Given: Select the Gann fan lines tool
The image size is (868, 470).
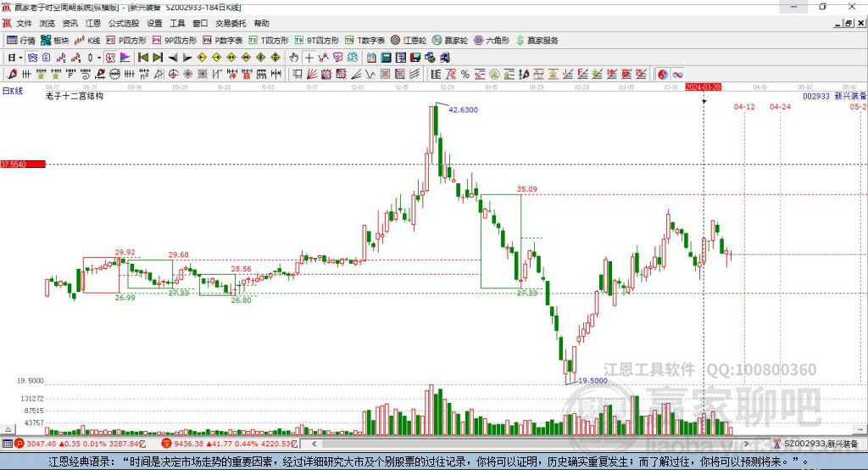Looking at the screenshot, I should (312, 74).
